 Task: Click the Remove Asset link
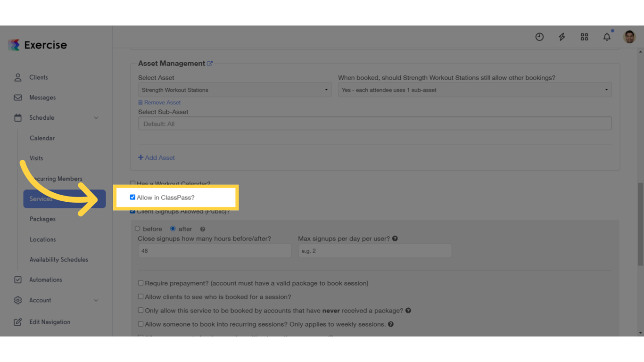tap(159, 102)
